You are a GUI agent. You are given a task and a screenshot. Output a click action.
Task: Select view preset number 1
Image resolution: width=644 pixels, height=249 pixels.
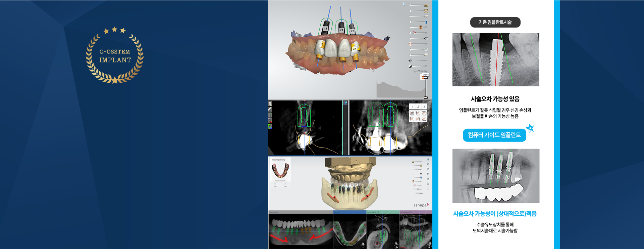click(412, 107)
